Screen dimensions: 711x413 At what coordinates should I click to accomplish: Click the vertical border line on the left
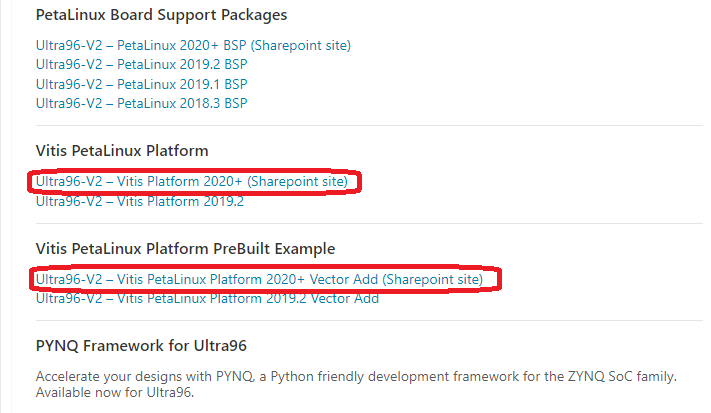click(x=11, y=200)
